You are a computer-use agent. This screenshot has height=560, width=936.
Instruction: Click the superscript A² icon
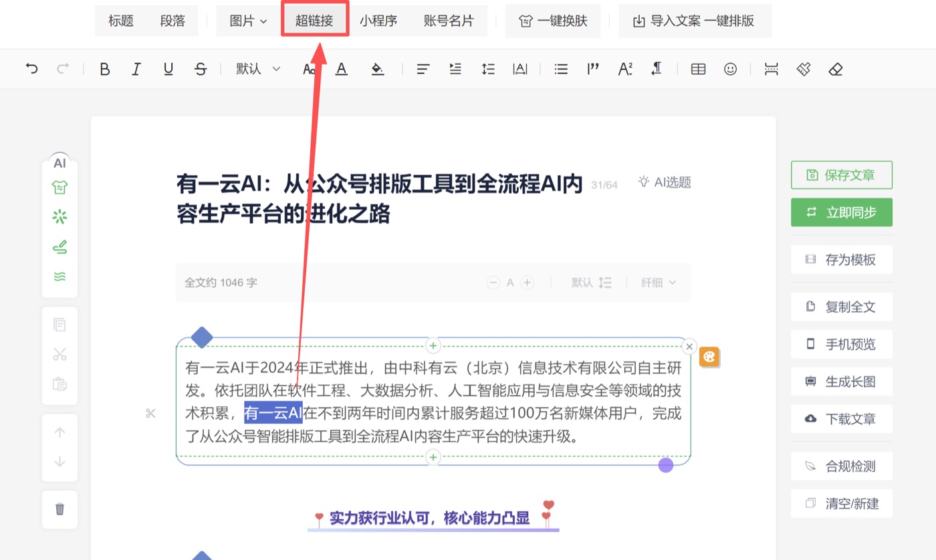pos(625,68)
